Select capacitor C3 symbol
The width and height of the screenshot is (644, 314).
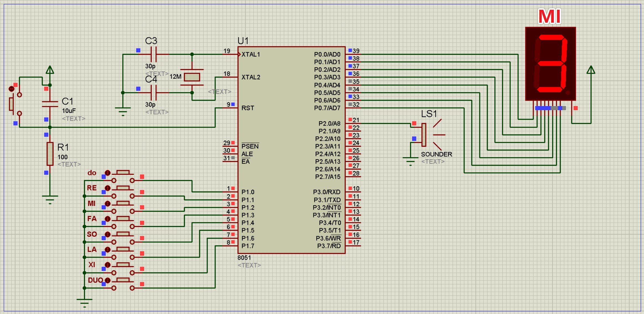[154, 54]
